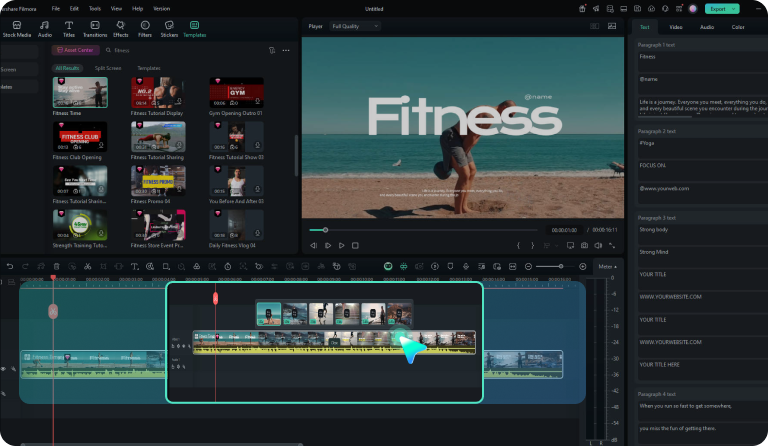Open the Effects panel

click(x=120, y=29)
